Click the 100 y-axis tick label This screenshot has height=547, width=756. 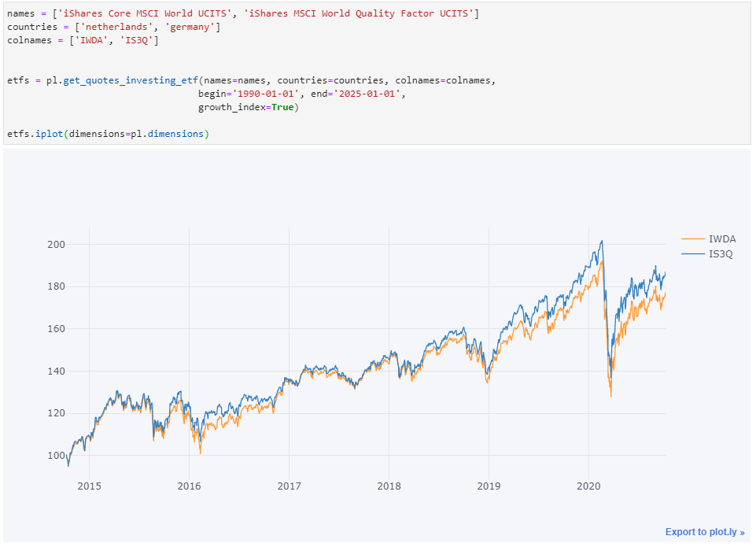54,456
